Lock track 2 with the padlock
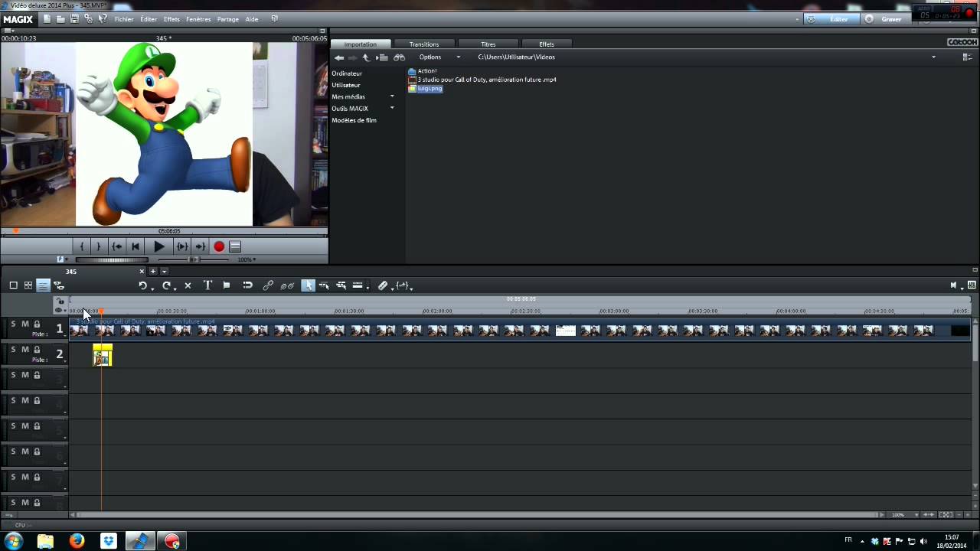 point(37,350)
